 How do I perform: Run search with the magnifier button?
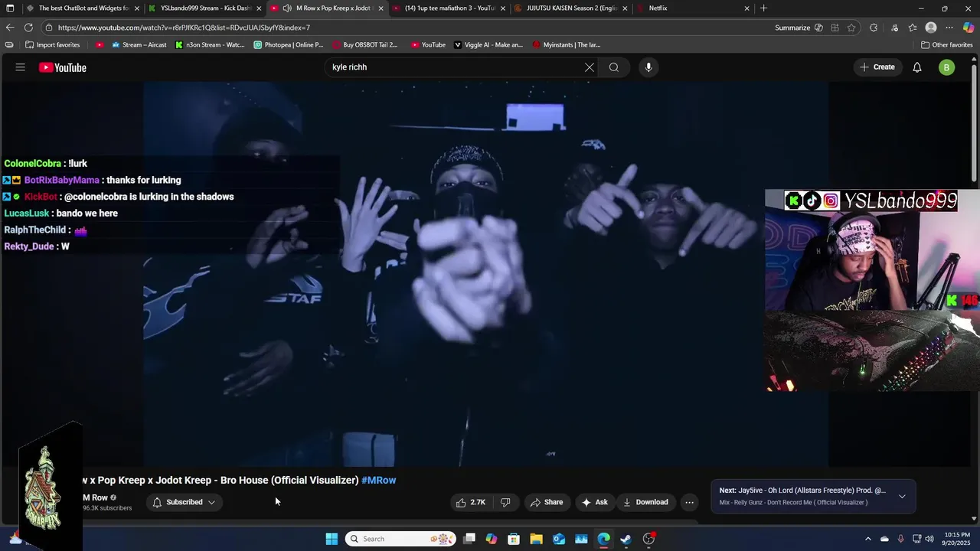[x=614, y=67]
